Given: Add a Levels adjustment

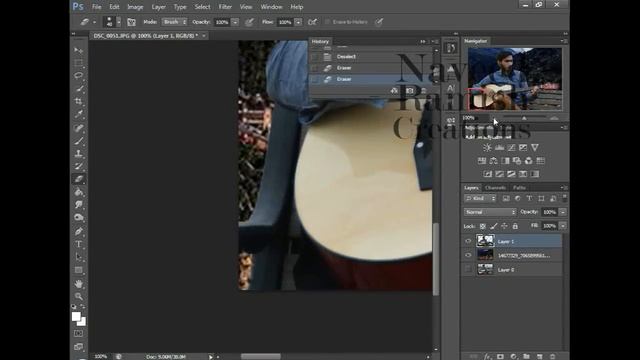Looking at the screenshot, I should (x=499, y=147).
